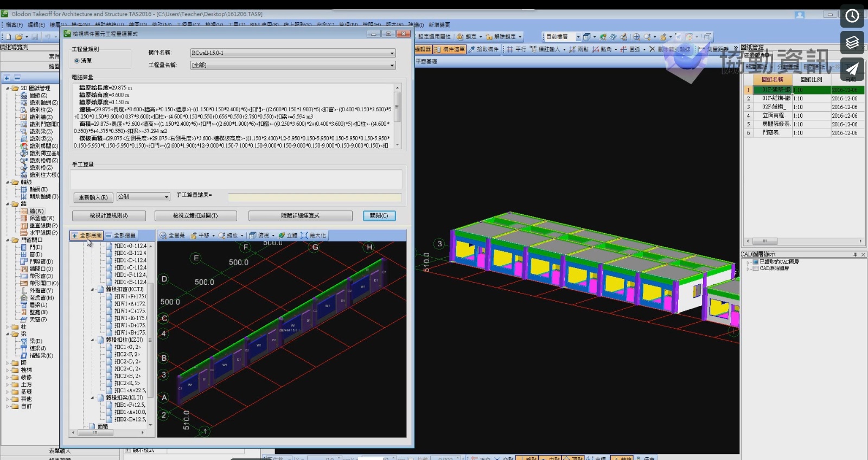Viewport: 868px width, 460px height.
Task: Click the 隱藏詳細運算式 button
Action: tap(300, 216)
